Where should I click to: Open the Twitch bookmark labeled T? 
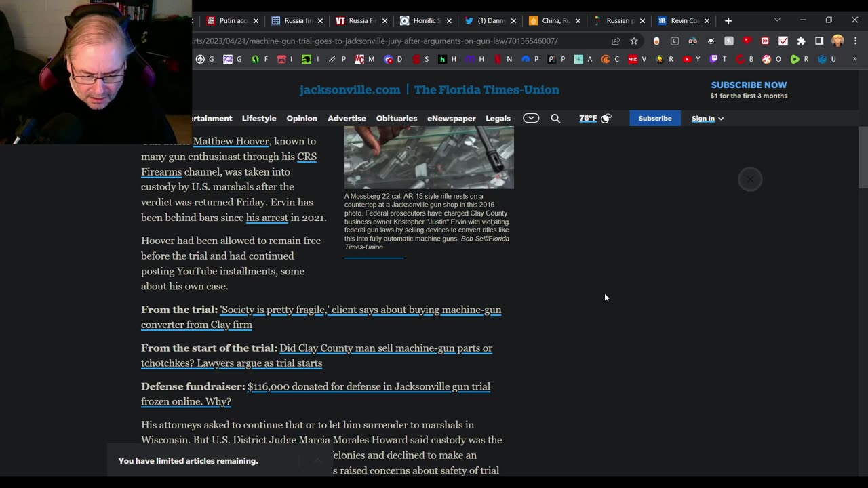[718, 59]
